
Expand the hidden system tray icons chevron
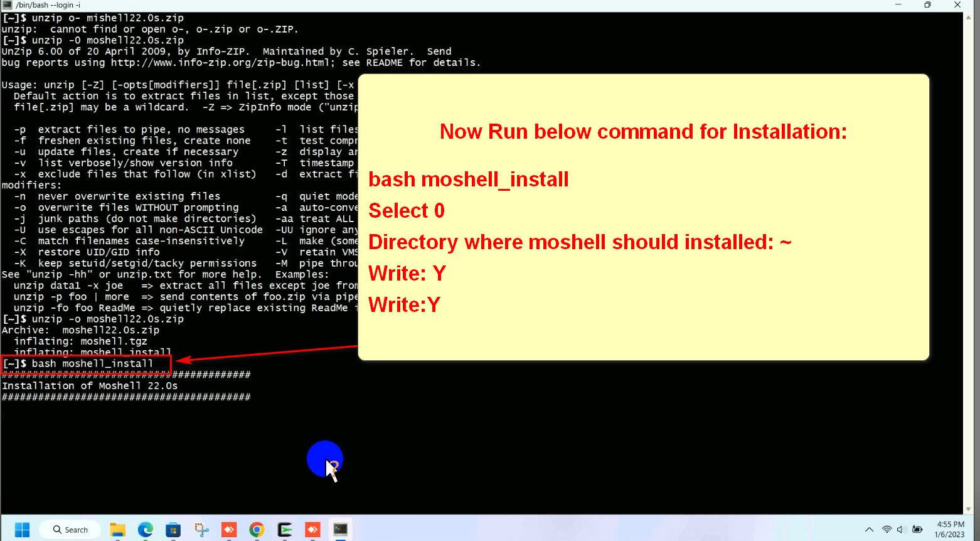click(869, 530)
